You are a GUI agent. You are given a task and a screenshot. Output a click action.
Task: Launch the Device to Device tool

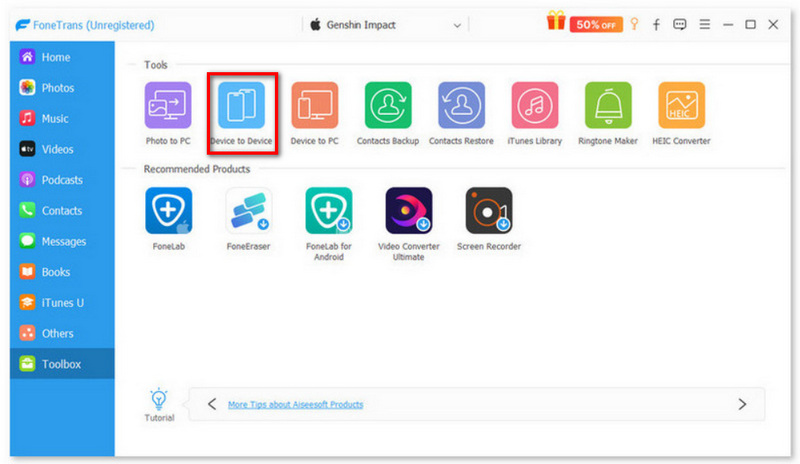point(241,106)
